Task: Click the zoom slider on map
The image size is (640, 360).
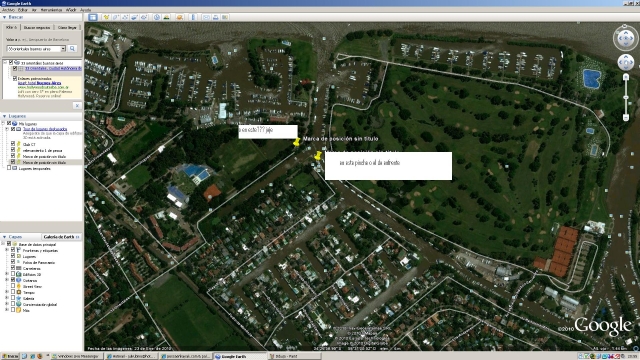Action: pos(626,97)
